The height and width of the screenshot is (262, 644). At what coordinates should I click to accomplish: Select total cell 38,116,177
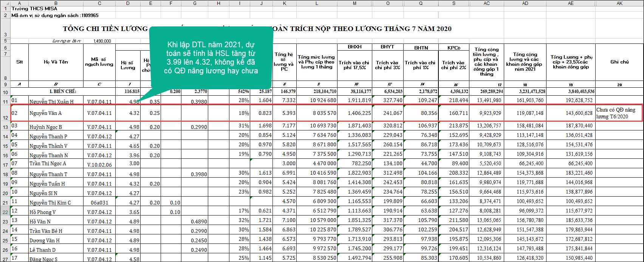pos(355,92)
